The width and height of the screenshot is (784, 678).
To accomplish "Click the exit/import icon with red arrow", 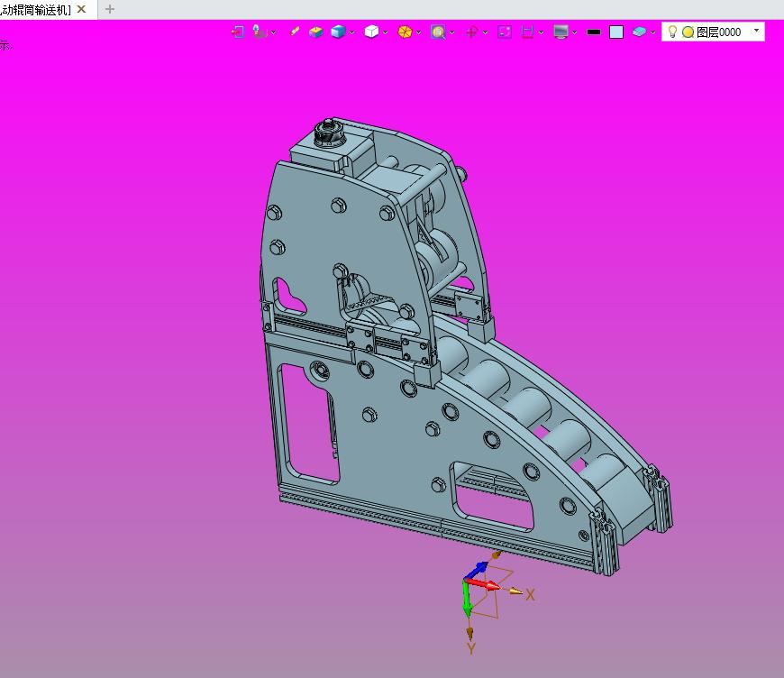I will click(238, 32).
